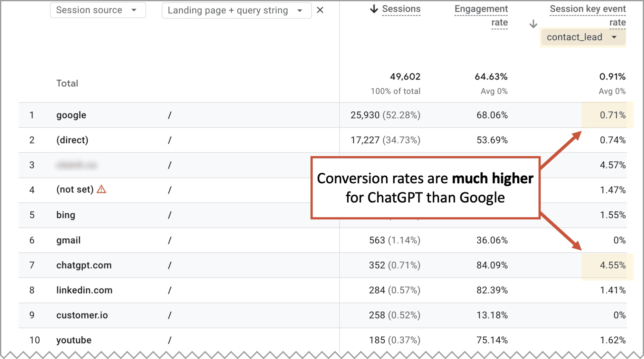This screenshot has height=359, width=644.
Task: Select the (direct) source row
Action: pos(323,140)
